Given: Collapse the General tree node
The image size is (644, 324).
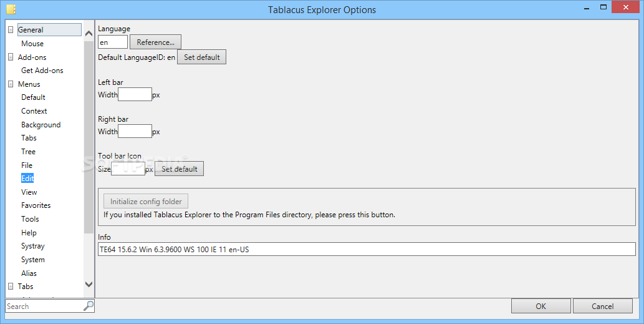Looking at the screenshot, I should click(11, 30).
